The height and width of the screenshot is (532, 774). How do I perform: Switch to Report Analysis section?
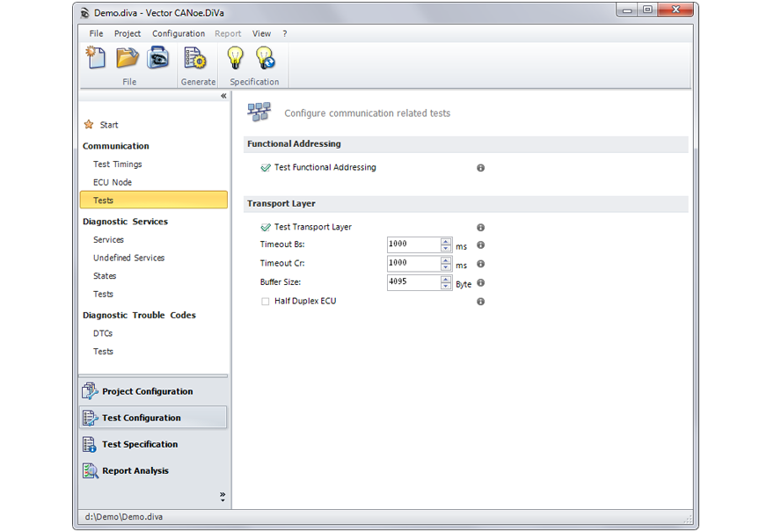click(153, 470)
